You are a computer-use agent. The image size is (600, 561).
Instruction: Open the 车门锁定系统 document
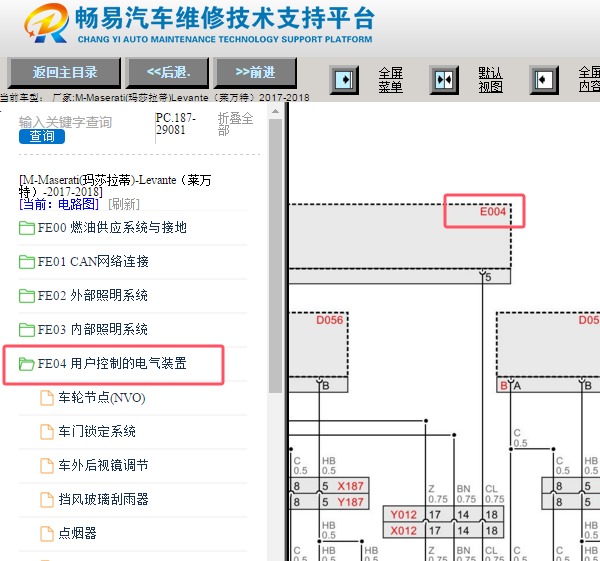pos(97,432)
